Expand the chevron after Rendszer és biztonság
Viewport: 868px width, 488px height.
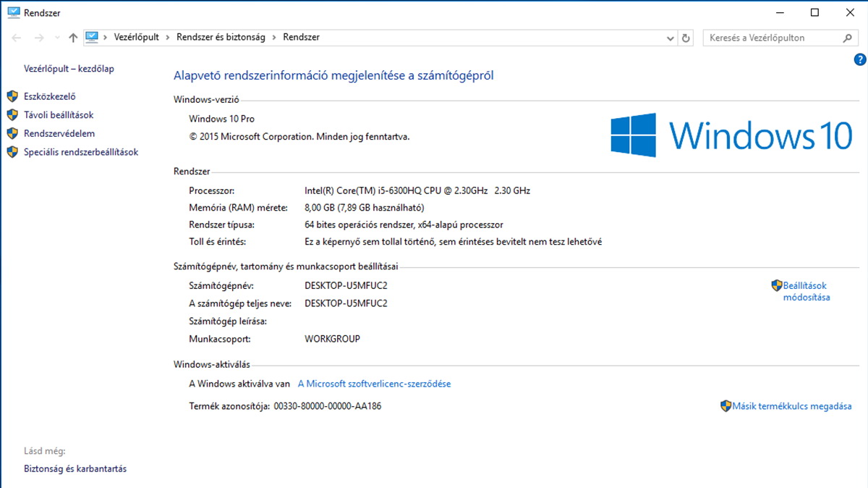pos(275,38)
